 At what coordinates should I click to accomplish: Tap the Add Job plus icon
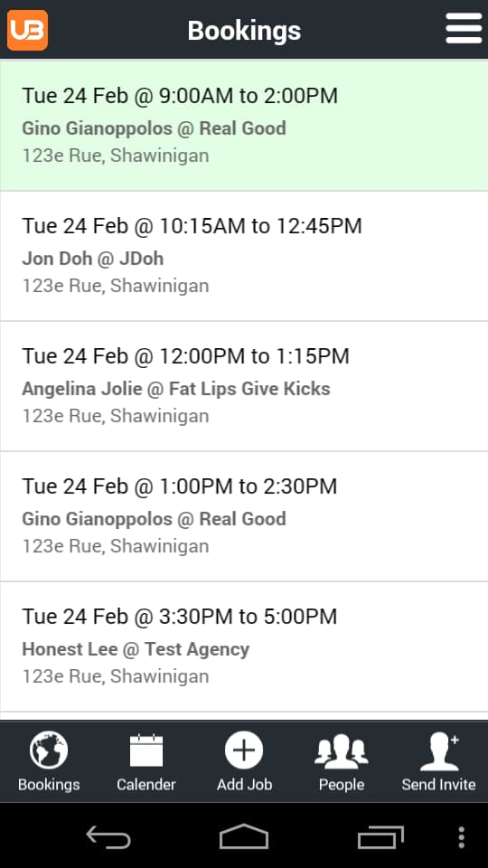[x=244, y=750]
